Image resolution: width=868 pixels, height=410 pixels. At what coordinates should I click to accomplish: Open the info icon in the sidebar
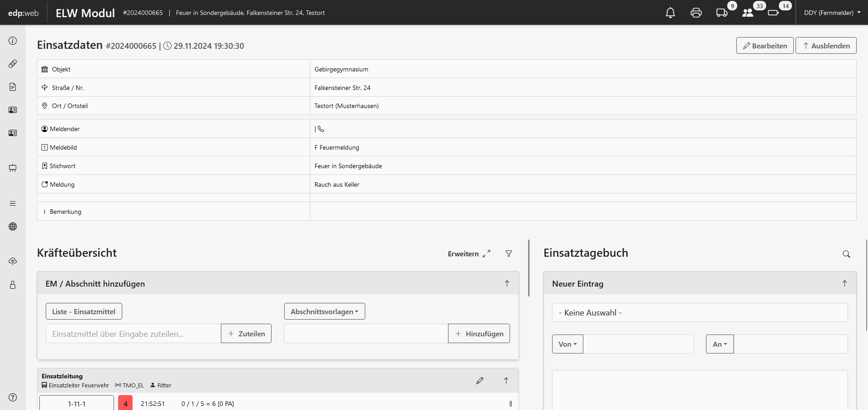pyautogui.click(x=13, y=41)
